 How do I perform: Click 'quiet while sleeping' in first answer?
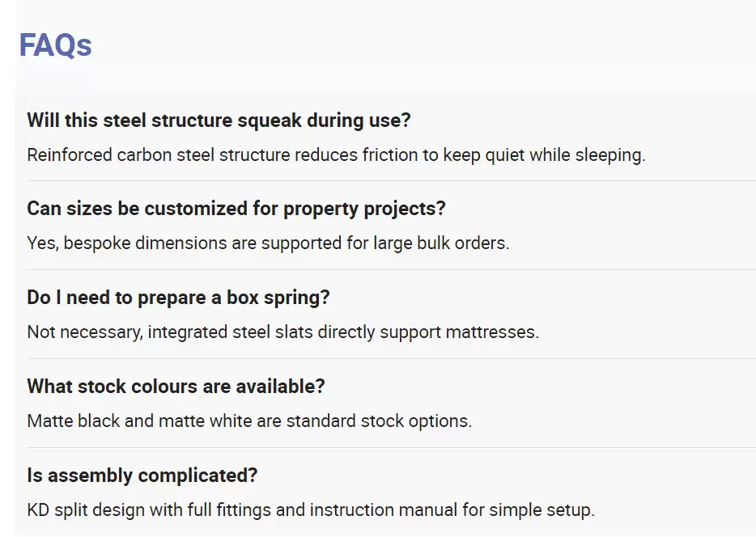pos(565,155)
